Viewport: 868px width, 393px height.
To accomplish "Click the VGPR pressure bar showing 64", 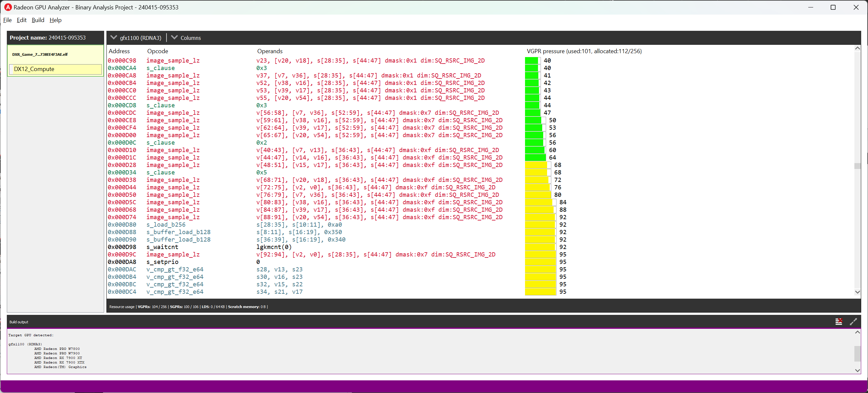I will tap(535, 157).
